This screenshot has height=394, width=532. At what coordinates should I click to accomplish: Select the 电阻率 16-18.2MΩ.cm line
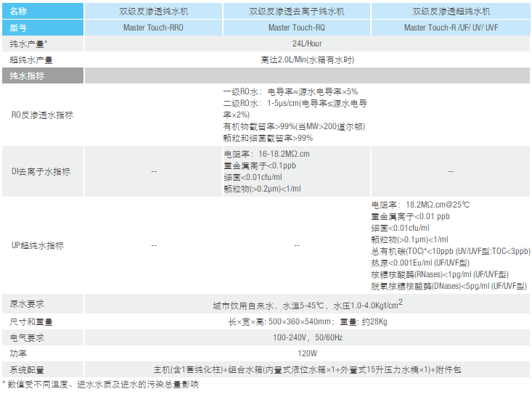(x=266, y=154)
